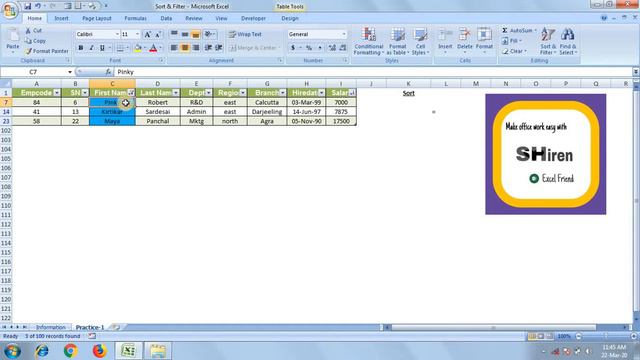Click the Decrease Indent icon
The width and height of the screenshot is (640, 360).
click(208, 48)
